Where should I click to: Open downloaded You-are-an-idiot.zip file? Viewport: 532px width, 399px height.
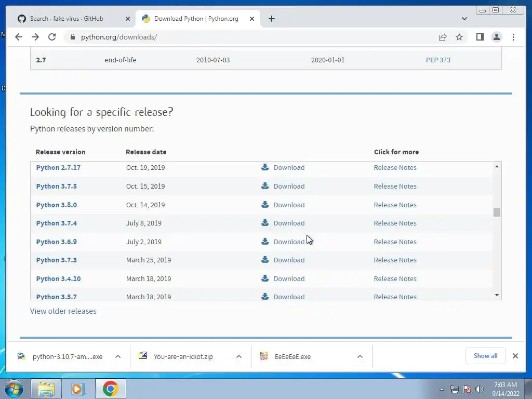tap(183, 356)
